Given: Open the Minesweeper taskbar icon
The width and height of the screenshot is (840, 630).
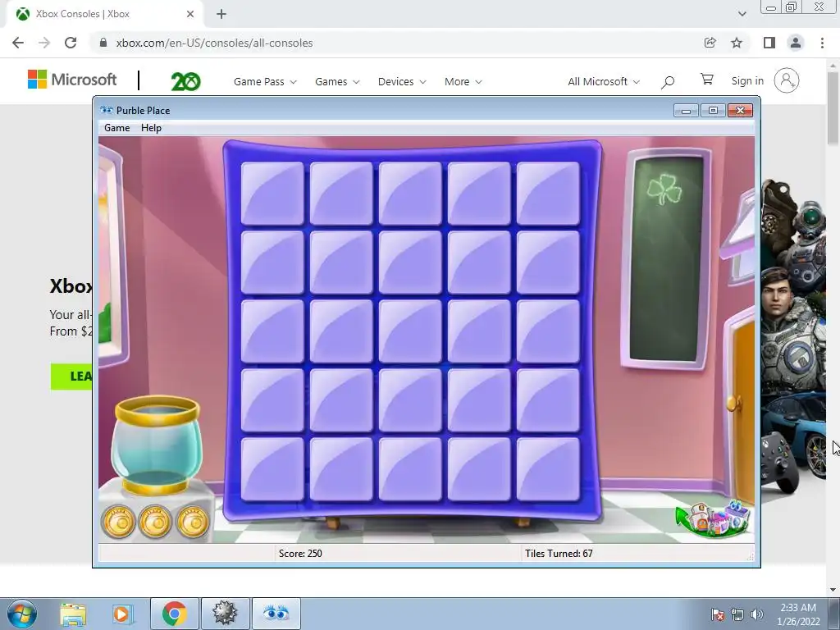Looking at the screenshot, I should tap(225, 614).
